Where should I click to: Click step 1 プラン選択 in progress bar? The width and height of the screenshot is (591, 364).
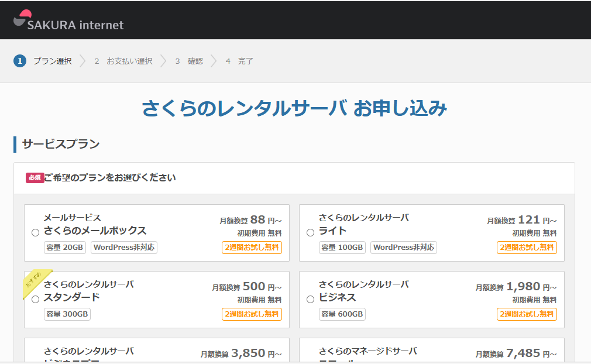coord(43,61)
